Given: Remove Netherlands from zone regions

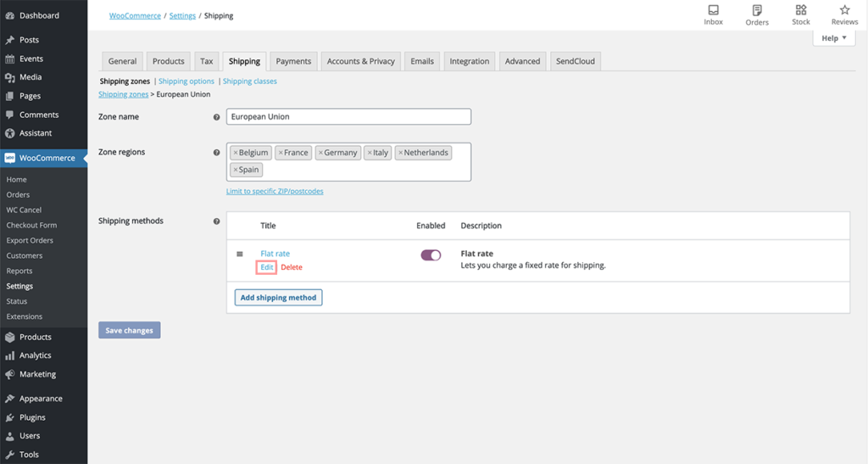Looking at the screenshot, I should click(400, 153).
